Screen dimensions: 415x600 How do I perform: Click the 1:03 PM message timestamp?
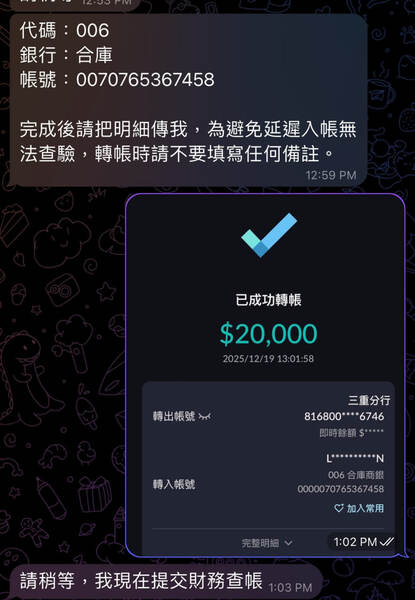(x=290, y=587)
